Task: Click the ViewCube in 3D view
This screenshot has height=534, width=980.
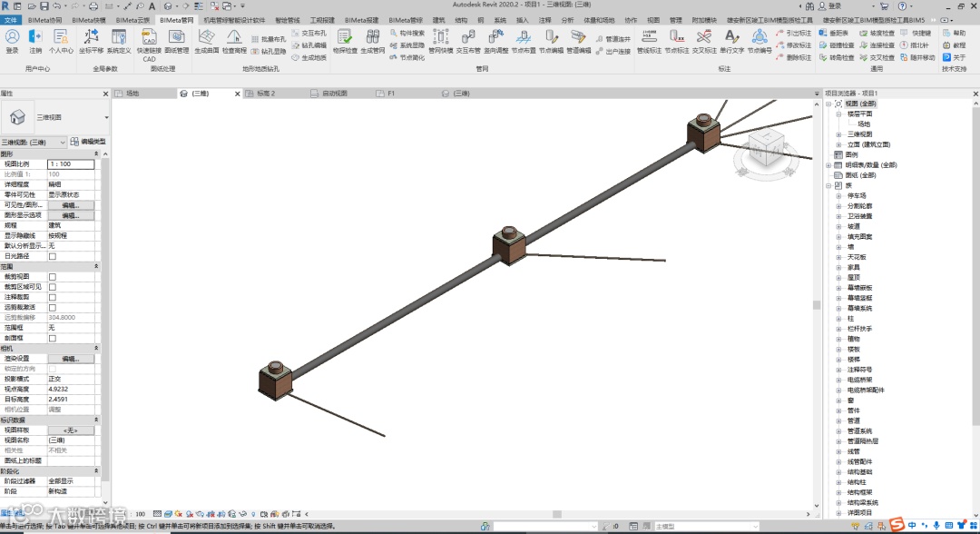Action: point(766,150)
